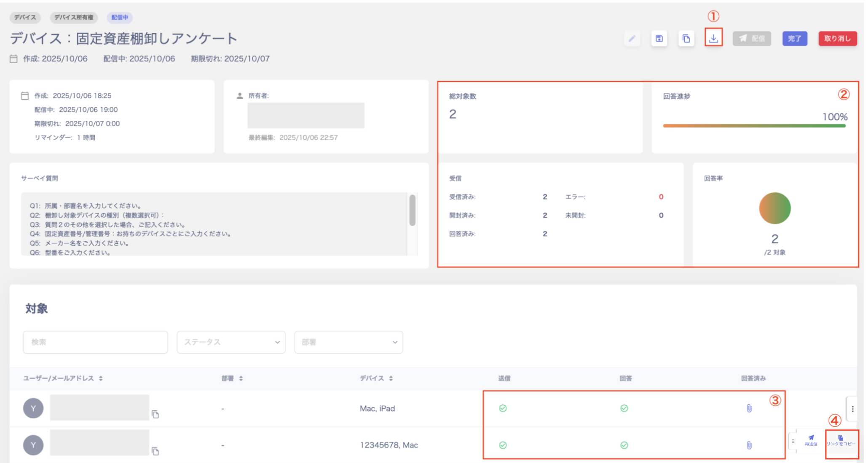Click the pencil edit icon
Image resolution: width=868 pixels, height=463 pixels.
(632, 39)
